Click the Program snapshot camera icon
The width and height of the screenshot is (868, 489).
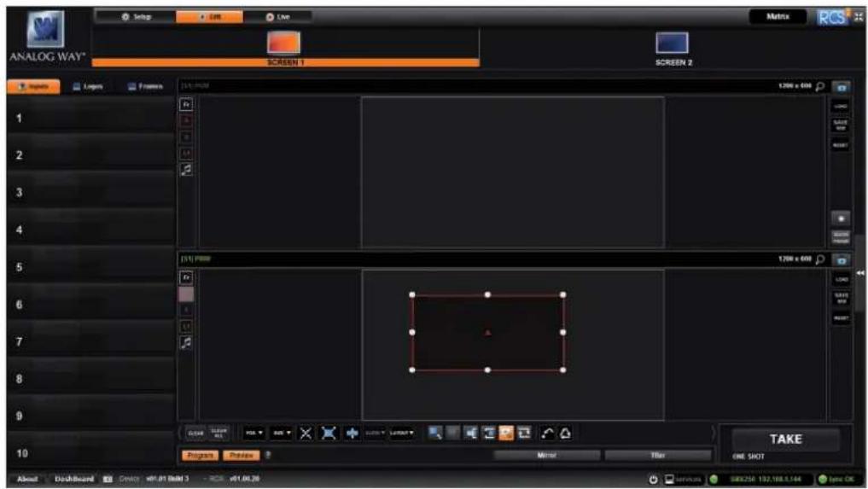click(842, 87)
